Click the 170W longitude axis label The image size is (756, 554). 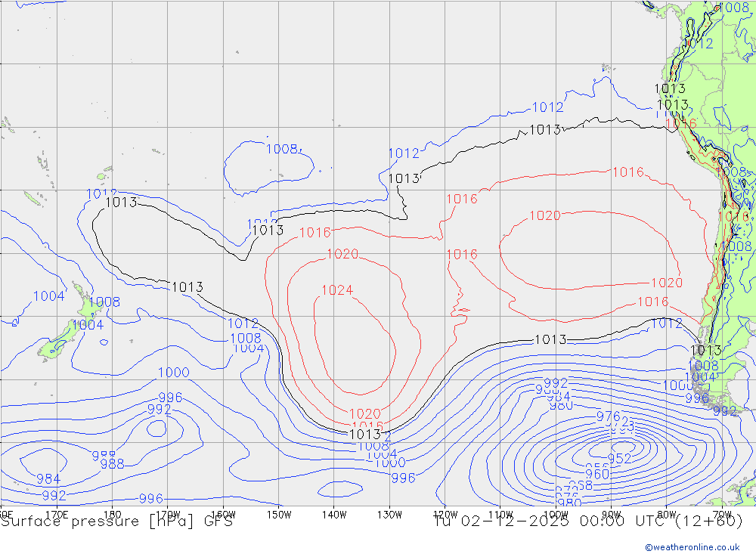coord(168,515)
